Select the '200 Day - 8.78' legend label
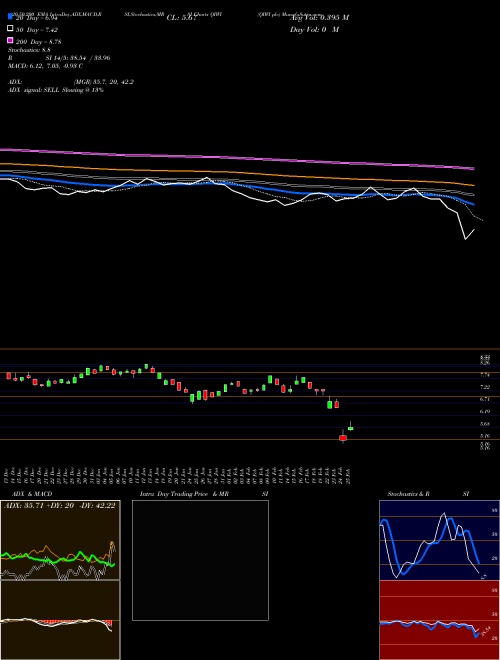The height and width of the screenshot is (660, 500). tap(39, 42)
